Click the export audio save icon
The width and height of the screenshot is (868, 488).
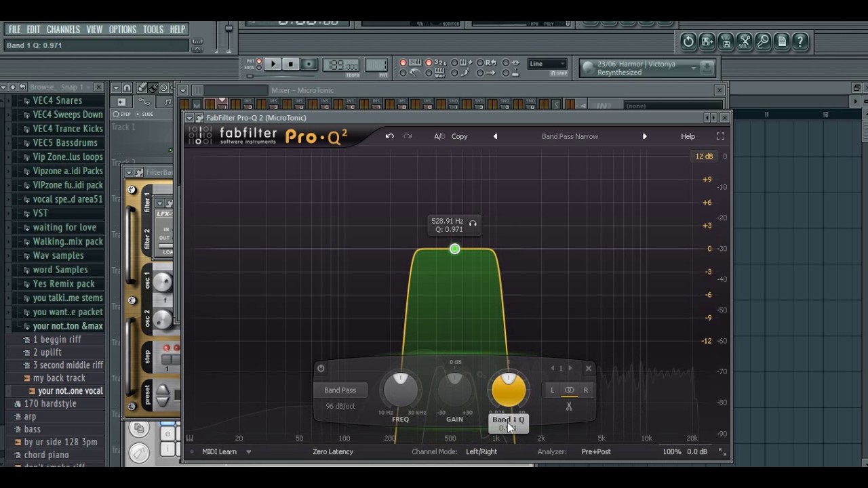726,41
